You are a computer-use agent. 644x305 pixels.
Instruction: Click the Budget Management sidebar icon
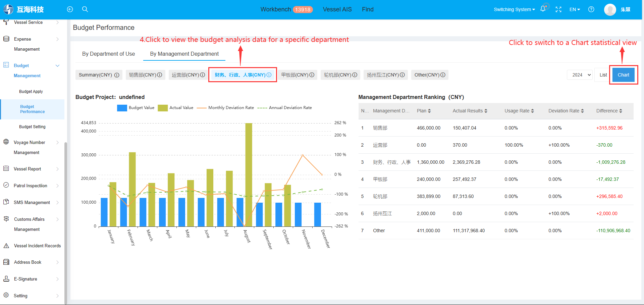(6, 65)
